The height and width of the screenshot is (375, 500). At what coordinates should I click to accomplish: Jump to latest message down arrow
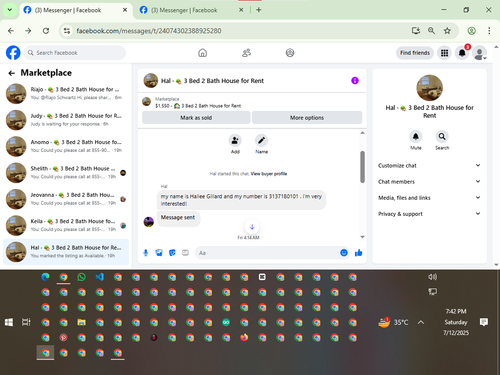252,227
